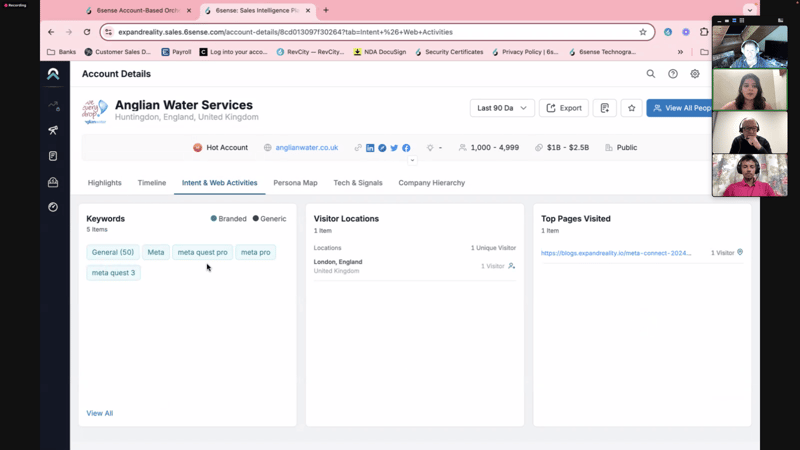Open NDA DocuSign bookmark
The image size is (800, 450).
380,52
